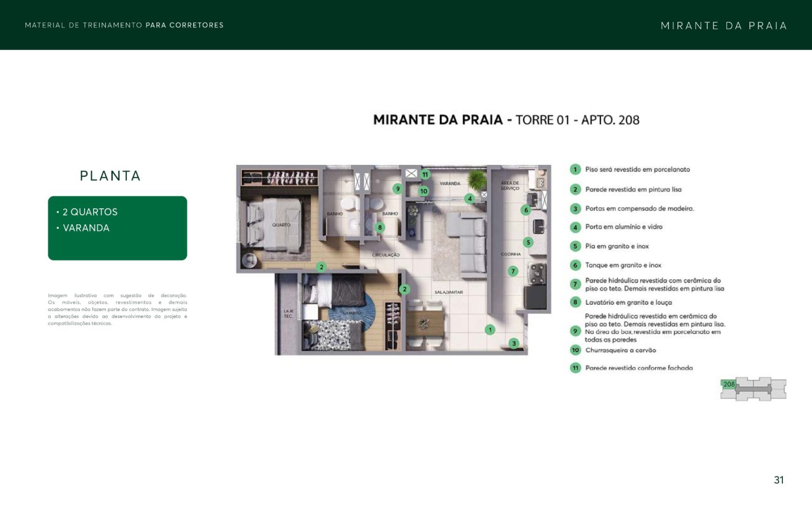
Task: Click marker 5 by the kitchen counter
Action: pyautogui.click(x=528, y=242)
